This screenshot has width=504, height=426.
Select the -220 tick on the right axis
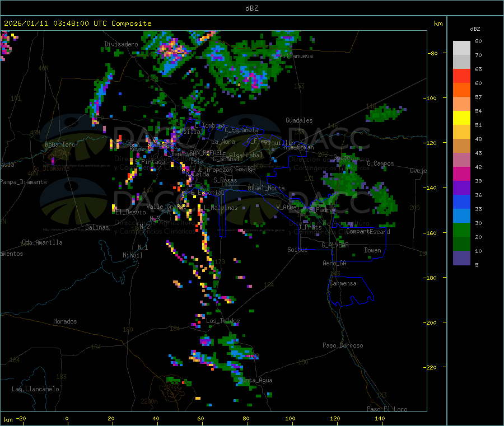(431, 368)
